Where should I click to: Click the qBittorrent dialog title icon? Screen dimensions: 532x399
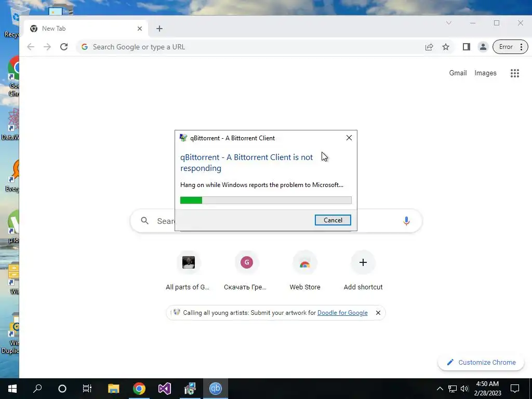point(183,138)
